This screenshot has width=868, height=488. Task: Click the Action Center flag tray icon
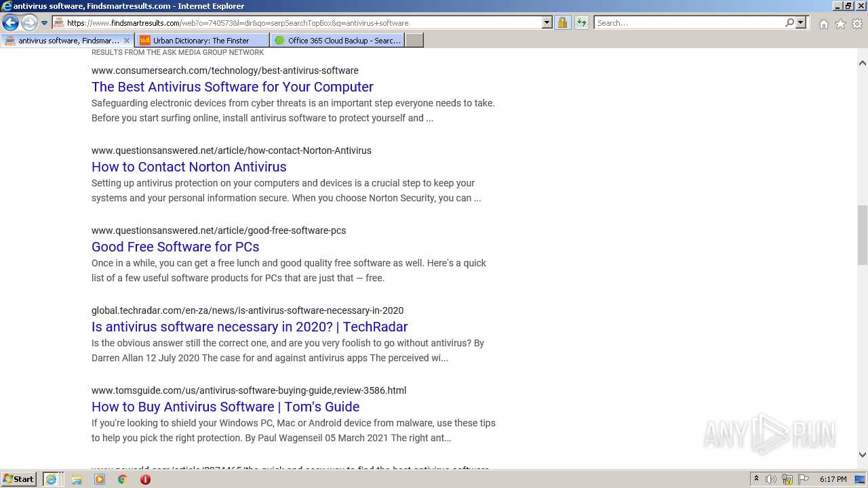pyautogui.click(x=804, y=479)
